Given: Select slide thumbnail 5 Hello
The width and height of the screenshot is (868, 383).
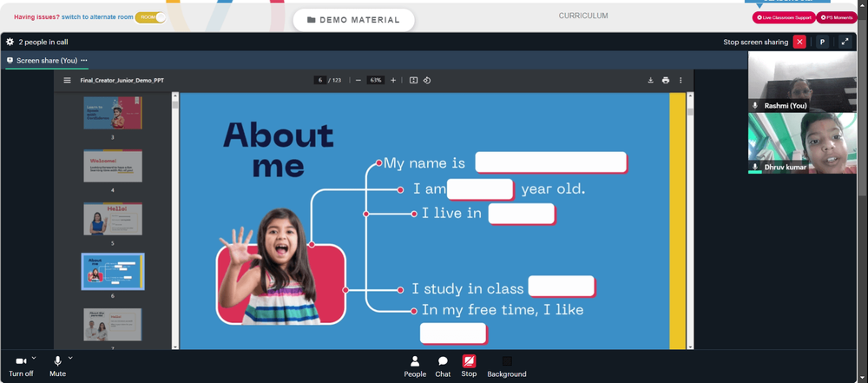Looking at the screenshot, I should (x=112, y=219).
